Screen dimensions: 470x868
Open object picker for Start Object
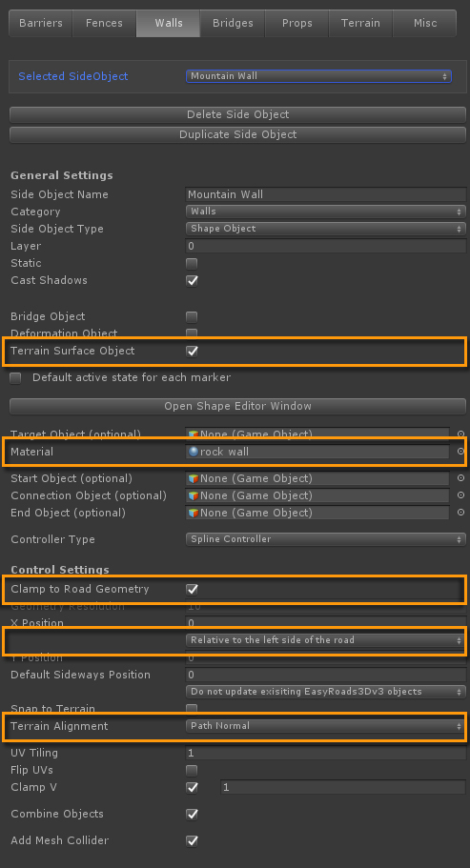[x=460, y=478]
